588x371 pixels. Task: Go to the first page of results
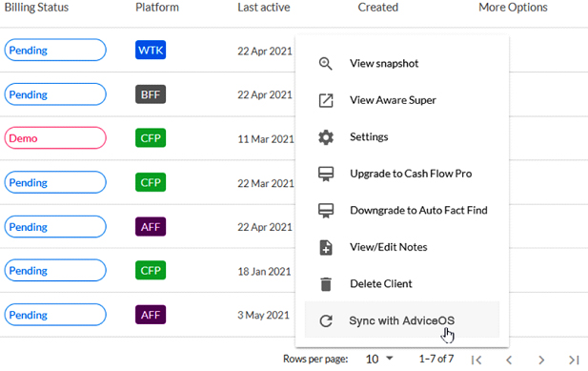[x=476, y=360]
